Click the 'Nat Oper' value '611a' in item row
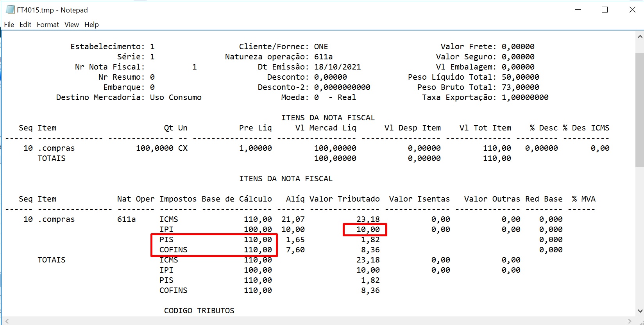 (x=126, y=219)
